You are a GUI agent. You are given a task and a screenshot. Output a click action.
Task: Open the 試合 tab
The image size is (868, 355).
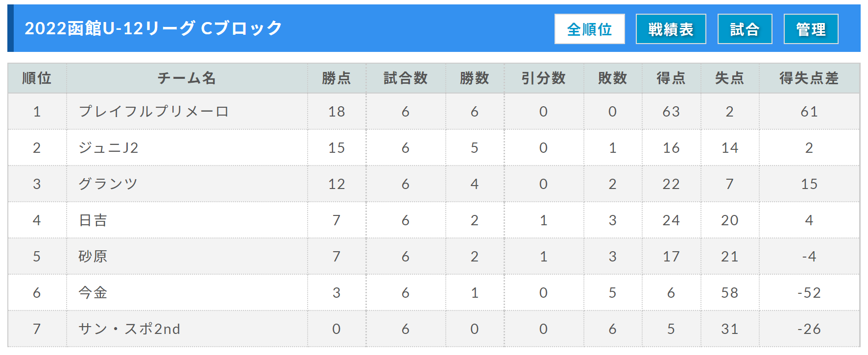coord(745,29)
